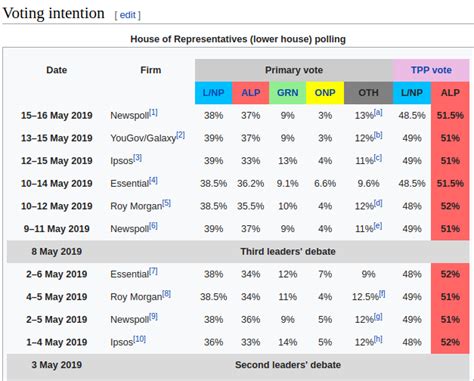Open reference [3] beside Ipsos

(x=137, y=158)
